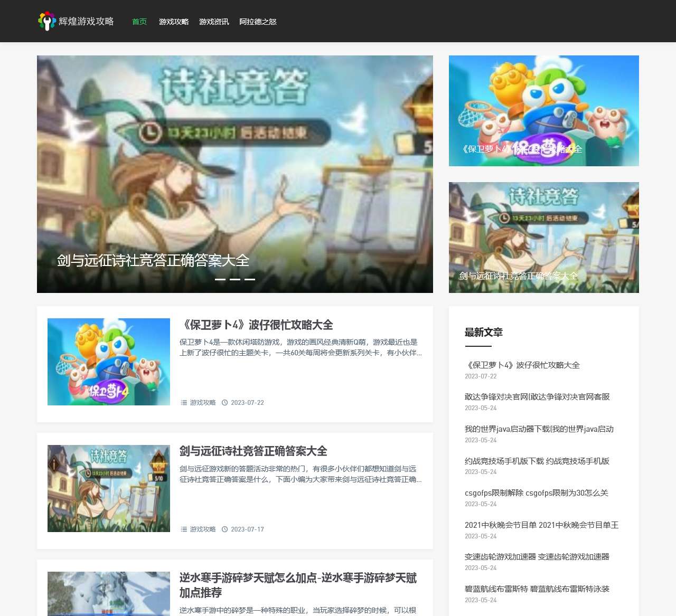This screenshot has width=676, height=616.
Task: Open the 游戏资讯 navigation menu
Action: pos(213,22)
